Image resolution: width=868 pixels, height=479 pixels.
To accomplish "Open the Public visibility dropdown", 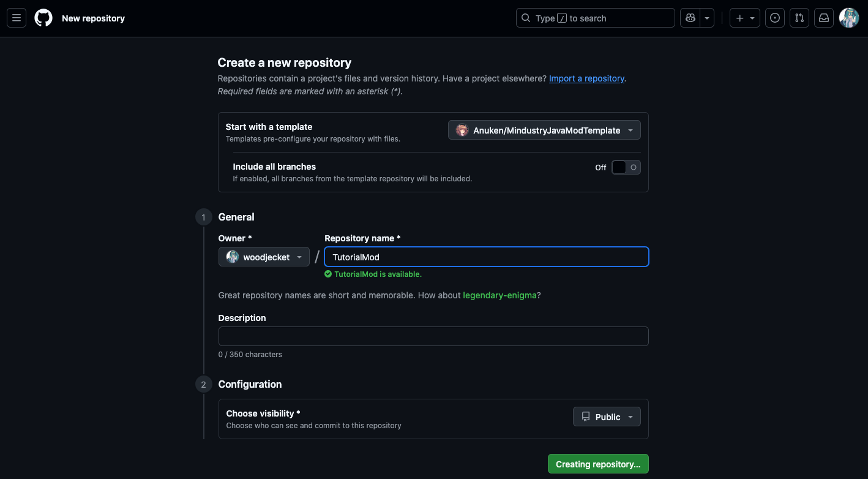I will [x=607, y=417].
